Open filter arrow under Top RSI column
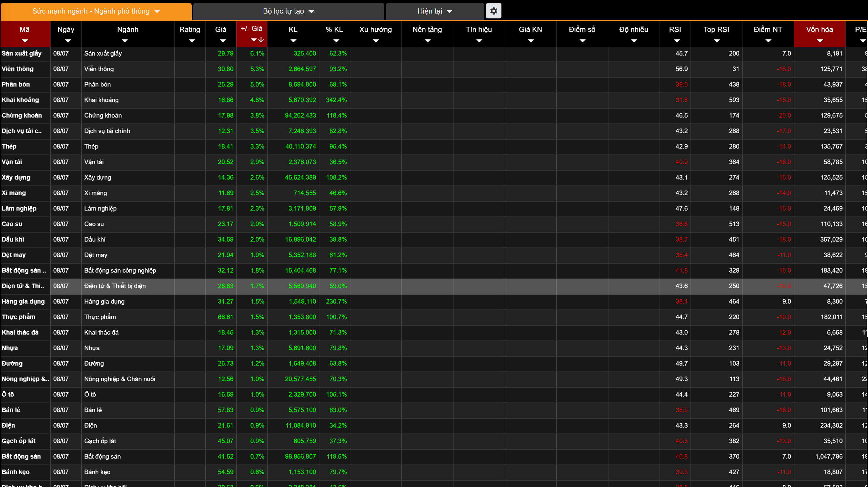 click(x=716, y=41)
